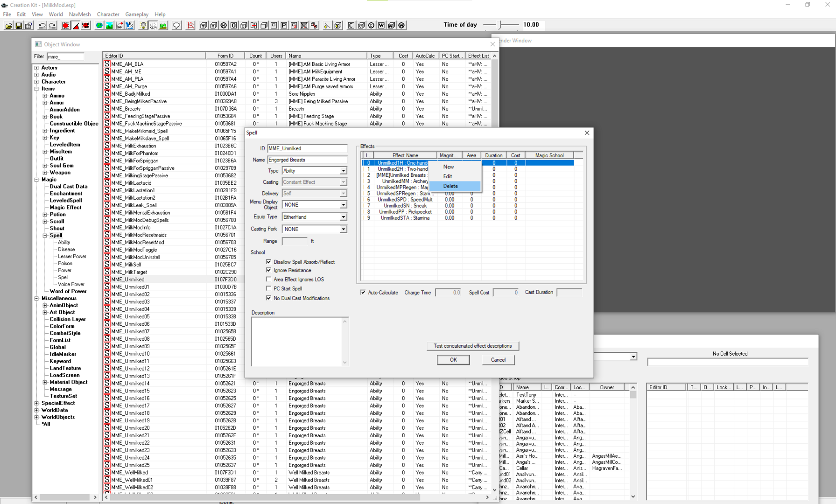Choose Delete in the effects context menu
836x504 pixels.
point(455,186)
